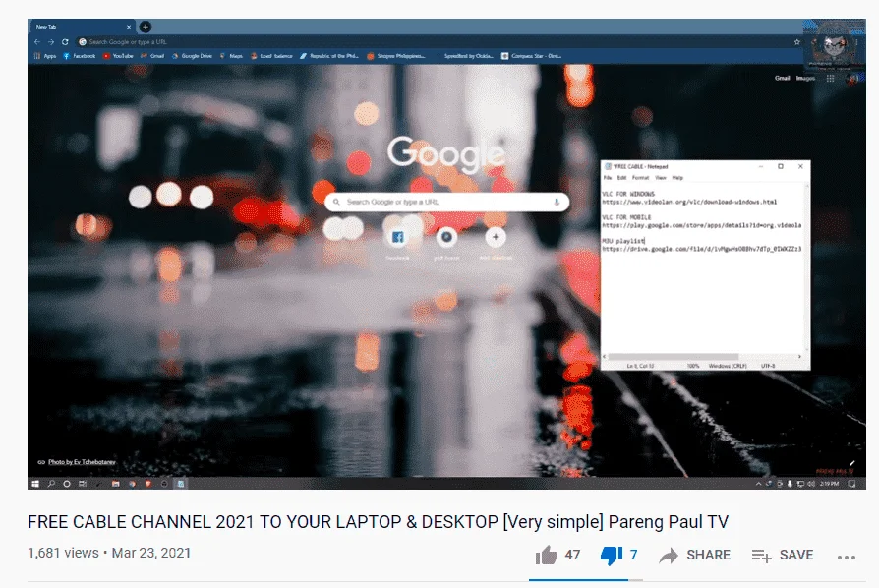Open the Google apps grid icon
Screen dimensions: 879x588
[x=830, y=79]
